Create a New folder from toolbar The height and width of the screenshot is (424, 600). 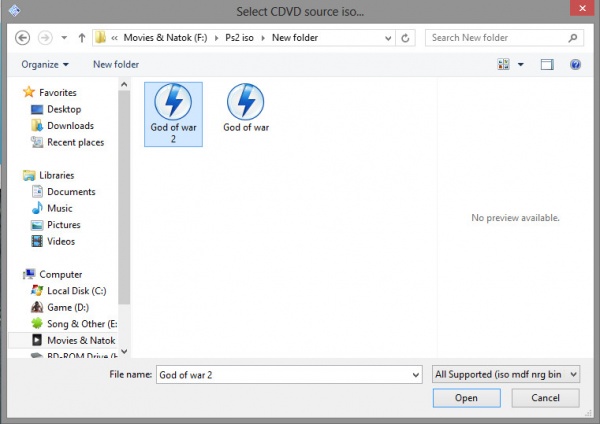pos(116,65)
